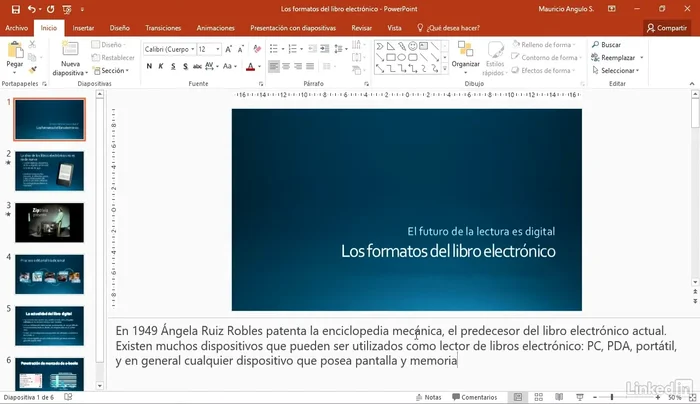
Task: Increase font size with the larger A
Action: click(x=229, y=49)
